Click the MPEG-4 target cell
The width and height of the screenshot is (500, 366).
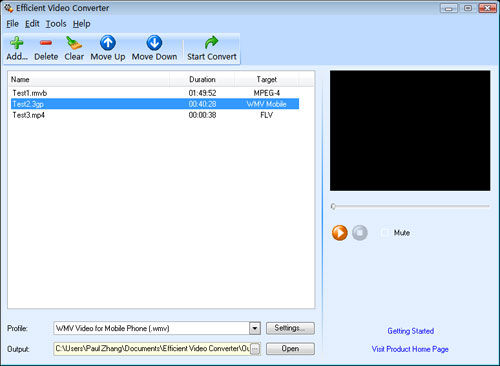[x=267, y=93]
